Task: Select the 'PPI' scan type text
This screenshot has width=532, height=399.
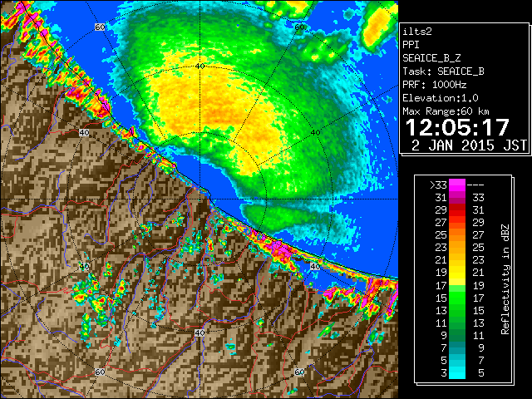Action: pyautogui.click(x=411, y=45)
